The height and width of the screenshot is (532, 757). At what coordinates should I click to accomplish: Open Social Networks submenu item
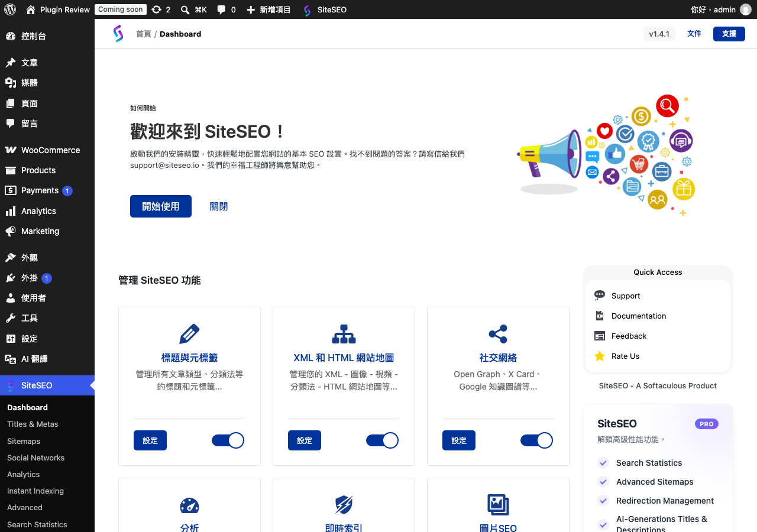[35, 458]
